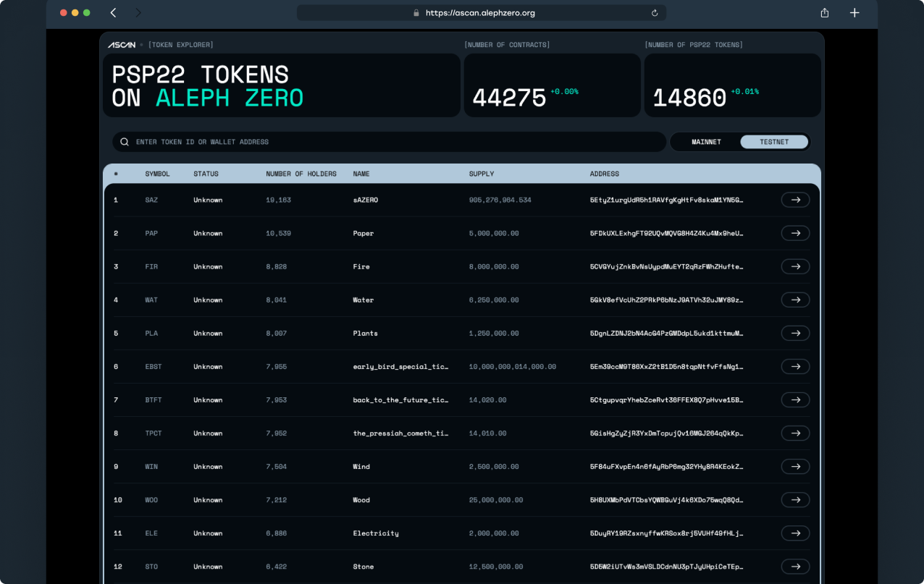
Task: Click the Token Explorer breadcrumb
Action: coord(181,45)
